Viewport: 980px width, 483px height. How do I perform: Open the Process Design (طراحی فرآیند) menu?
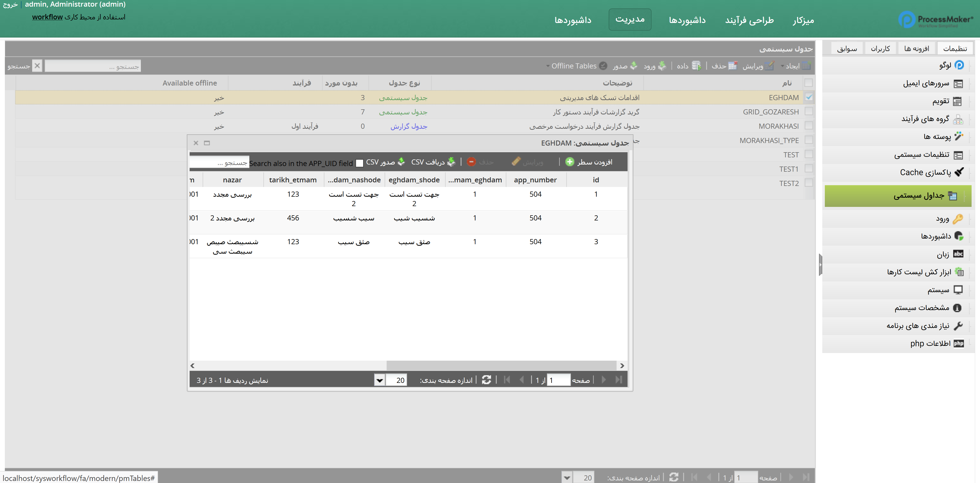point(749,20)
